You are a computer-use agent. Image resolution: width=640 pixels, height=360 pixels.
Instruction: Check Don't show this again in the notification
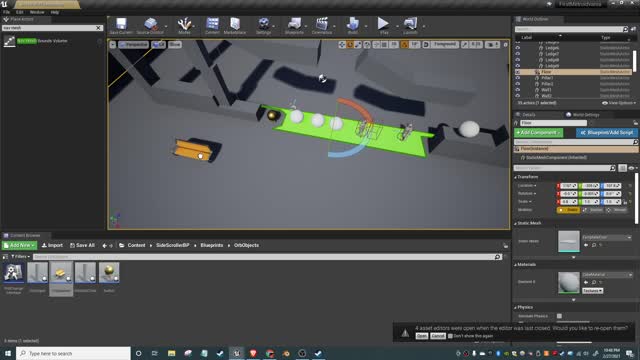pyautogui.click(x=450, y=336)
